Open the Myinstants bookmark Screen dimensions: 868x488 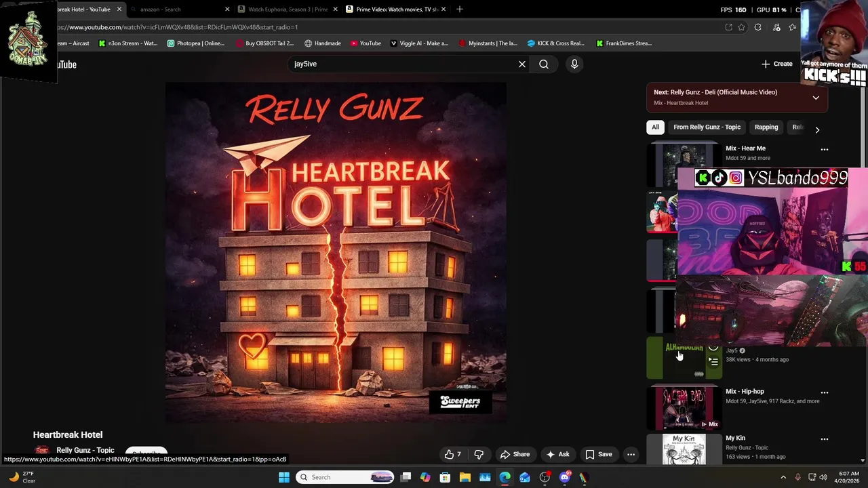[x=488, y=43]
